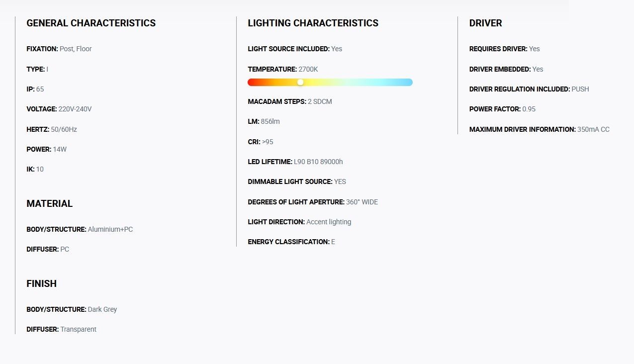Click the color temperature slider handle
This screenshot has height=364, width=634.
tap(300, 82)
